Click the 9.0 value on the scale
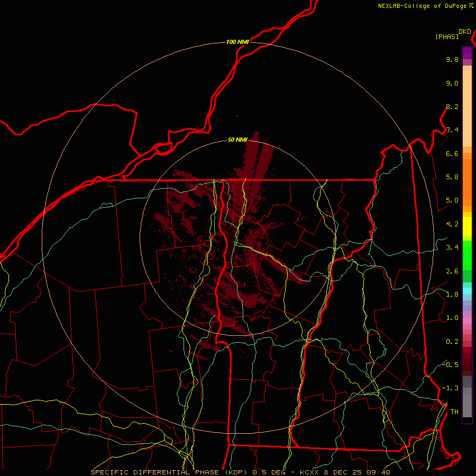Image resolution: width=476 pixels, height=476 pixels. point(452,83)
